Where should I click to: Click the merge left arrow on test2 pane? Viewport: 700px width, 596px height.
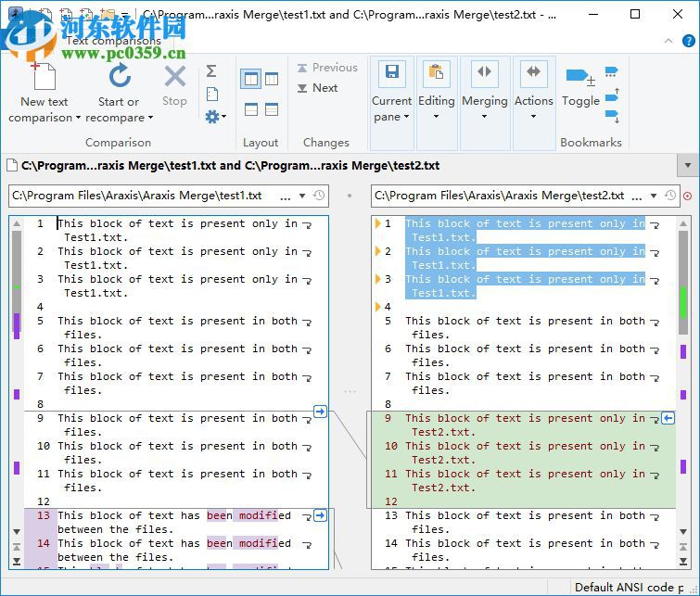[x=668, y=419]
